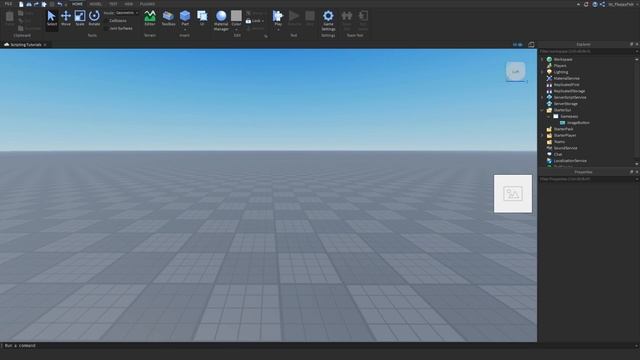
Task: Switch to the HOME ribbon tab
Action: 77,4
